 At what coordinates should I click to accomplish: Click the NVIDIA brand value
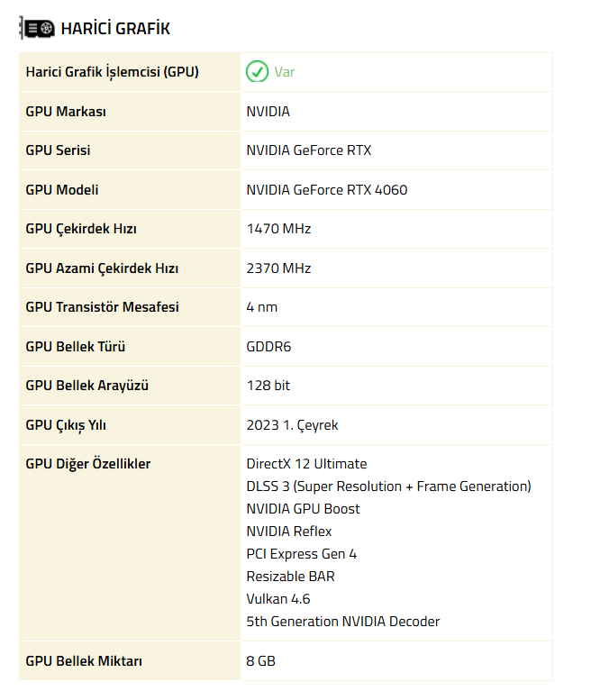268,112
